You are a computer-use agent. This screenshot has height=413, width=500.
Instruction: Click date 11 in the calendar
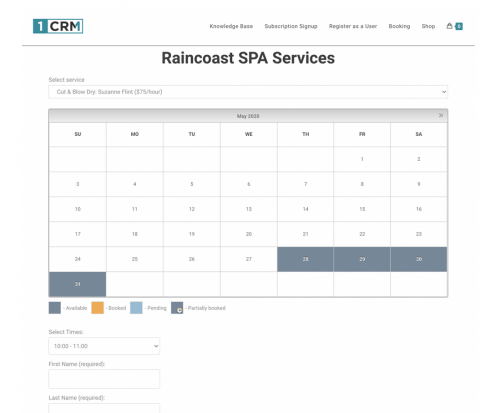pyautogui.click(x=135, y=209)
